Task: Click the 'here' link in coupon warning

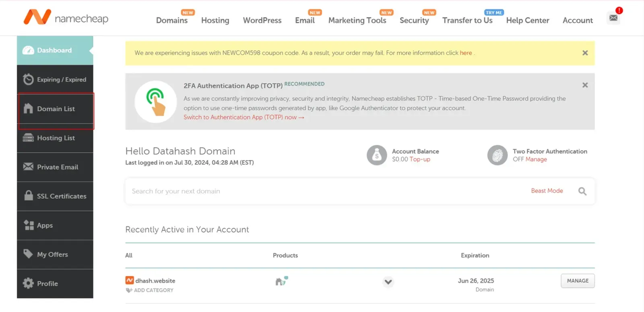Action: [x=466, y=53]
